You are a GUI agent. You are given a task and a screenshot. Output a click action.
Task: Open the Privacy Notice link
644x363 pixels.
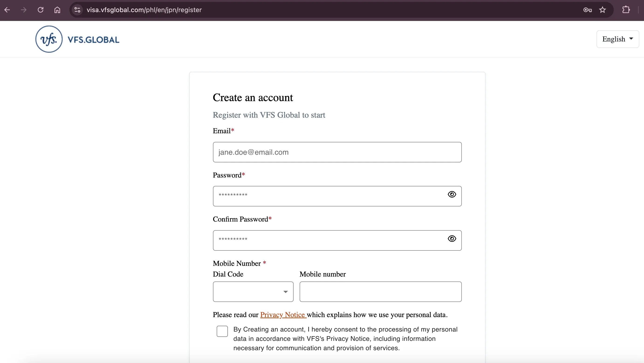[x=282, y=315]
